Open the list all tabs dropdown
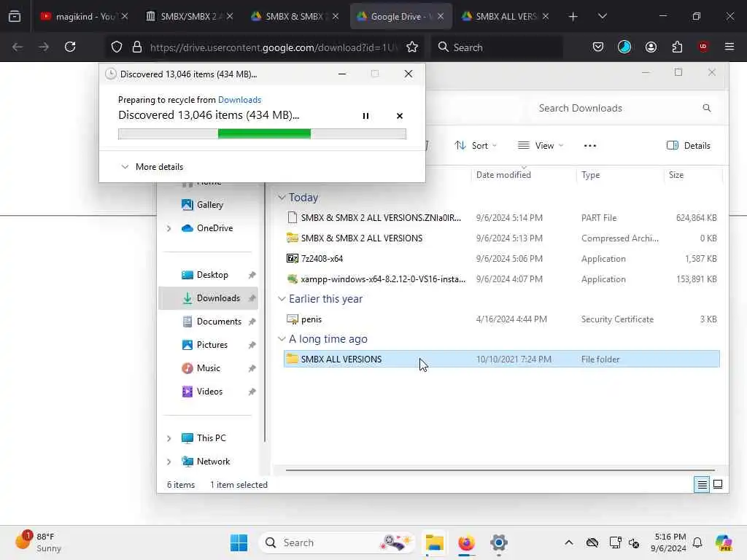 [x=602, y=16]
